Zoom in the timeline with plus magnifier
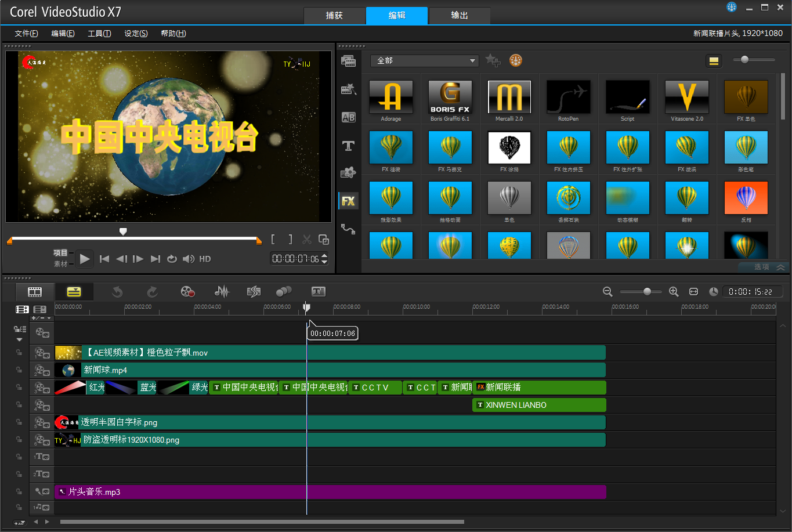792x532 pixels. point(674,292)
